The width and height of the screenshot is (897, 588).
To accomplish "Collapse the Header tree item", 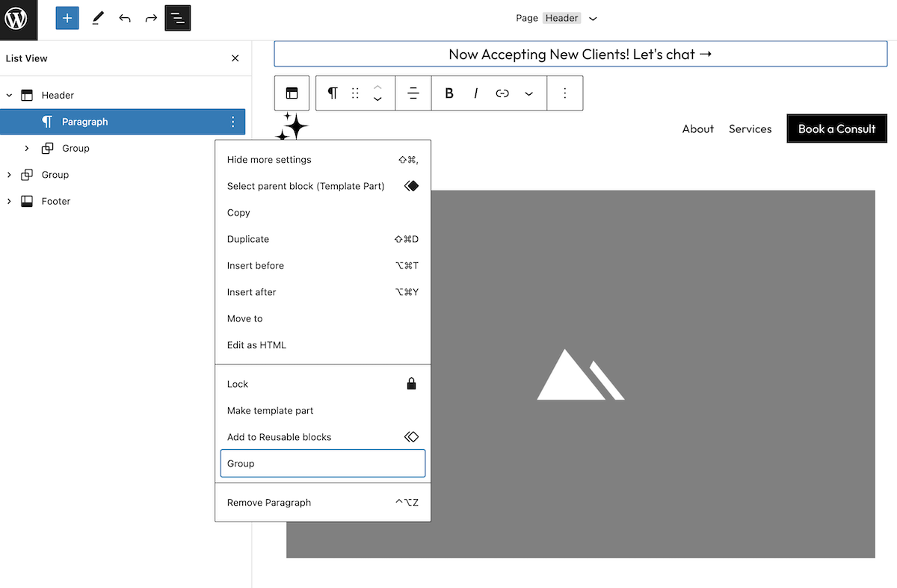I will (x=9, y=96).
